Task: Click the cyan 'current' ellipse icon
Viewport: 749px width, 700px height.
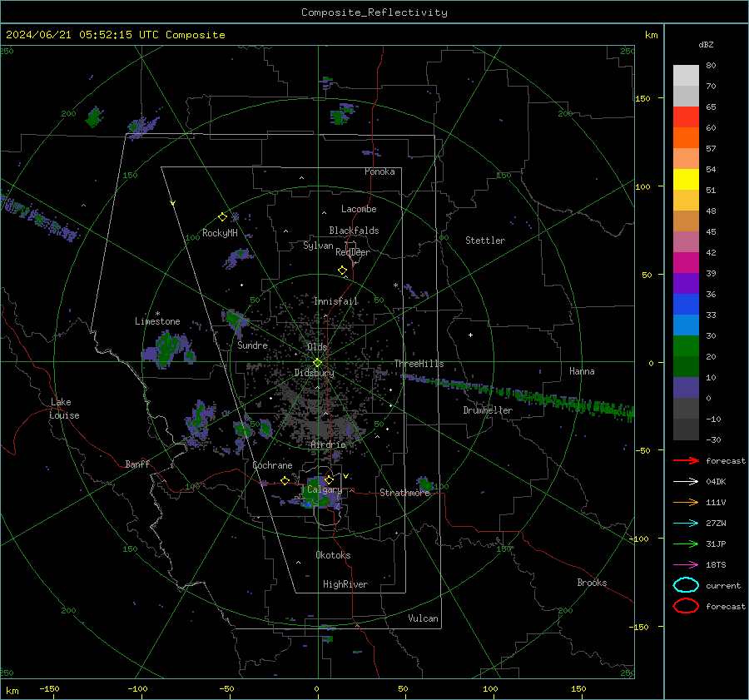Action: [x=686, y=585]
